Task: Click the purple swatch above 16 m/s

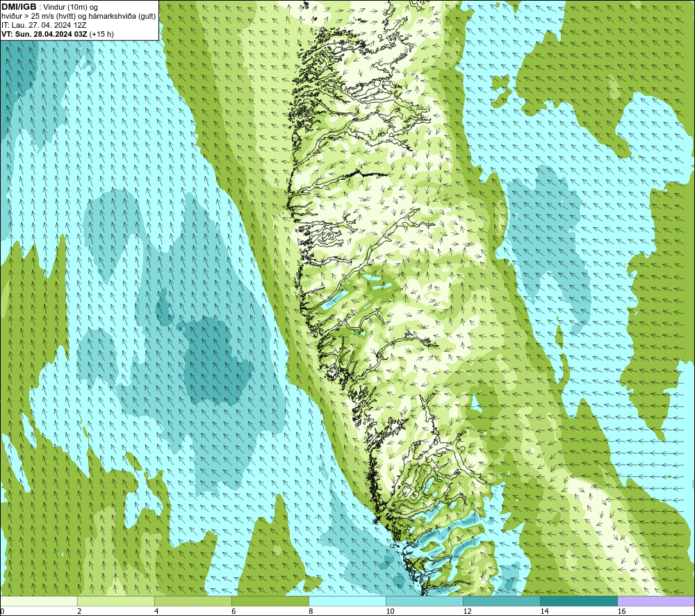Action: tap(656, 601)
